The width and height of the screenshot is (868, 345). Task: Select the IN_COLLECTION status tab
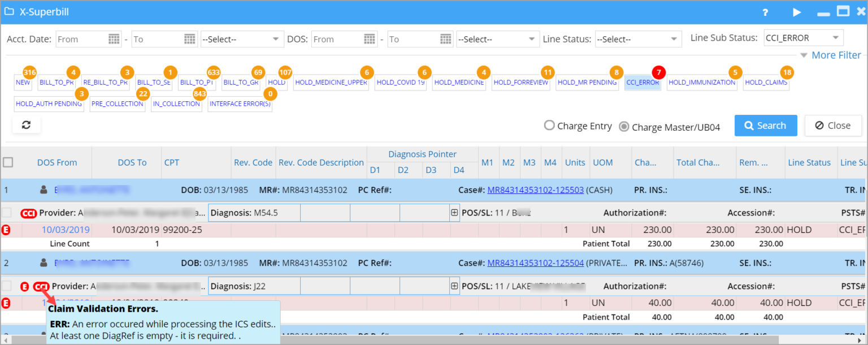point(176,104)
